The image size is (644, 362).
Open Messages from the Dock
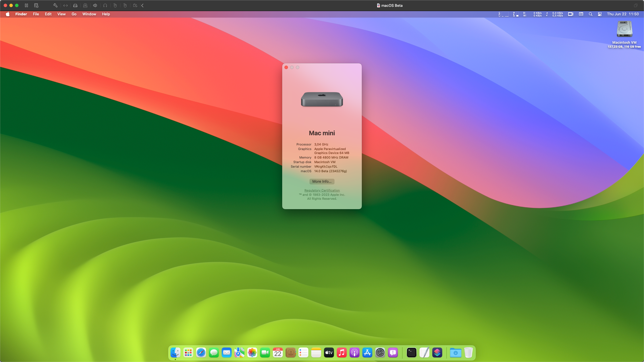point(214,353)
